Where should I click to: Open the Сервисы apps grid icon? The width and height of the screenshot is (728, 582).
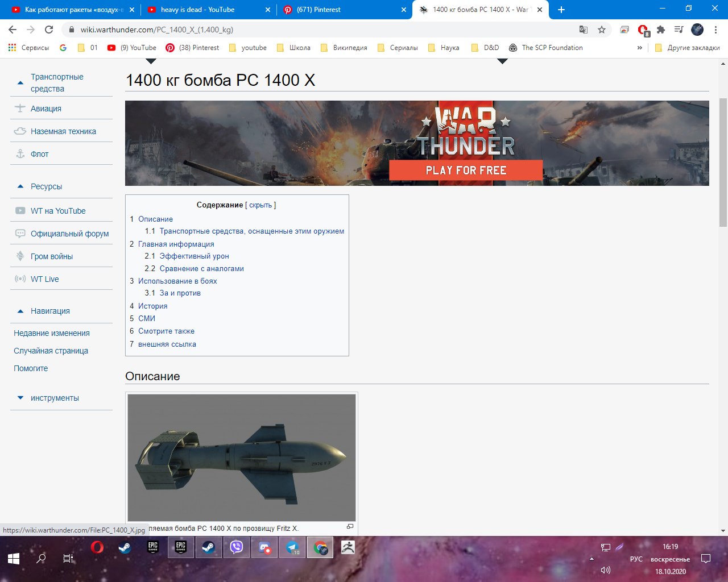(x=12, y=48)
